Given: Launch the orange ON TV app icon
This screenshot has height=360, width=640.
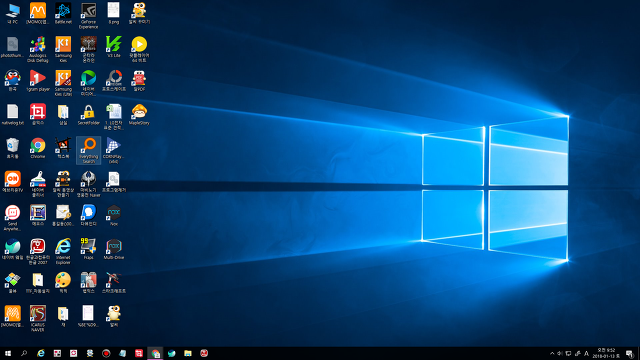Looking at the screenshot, I should click(13, 182).
